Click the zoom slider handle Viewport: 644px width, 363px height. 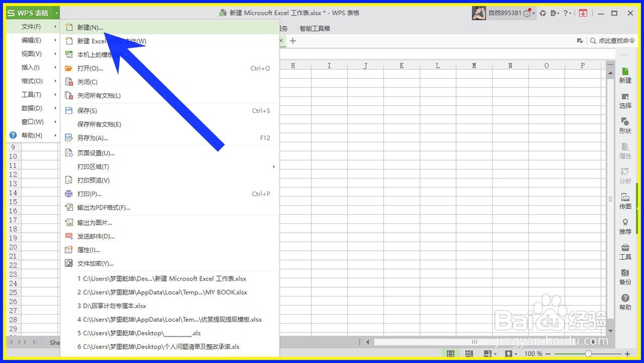point(588,353)
